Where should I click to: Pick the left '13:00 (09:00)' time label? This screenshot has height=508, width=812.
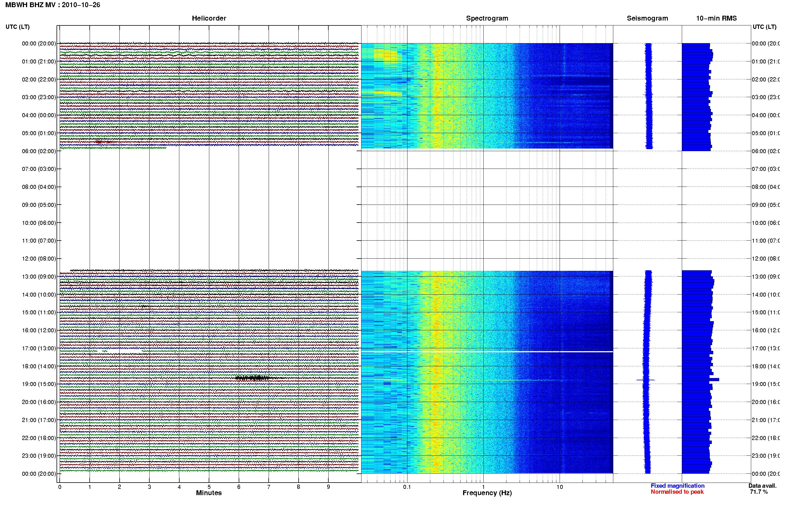(39, 277)
